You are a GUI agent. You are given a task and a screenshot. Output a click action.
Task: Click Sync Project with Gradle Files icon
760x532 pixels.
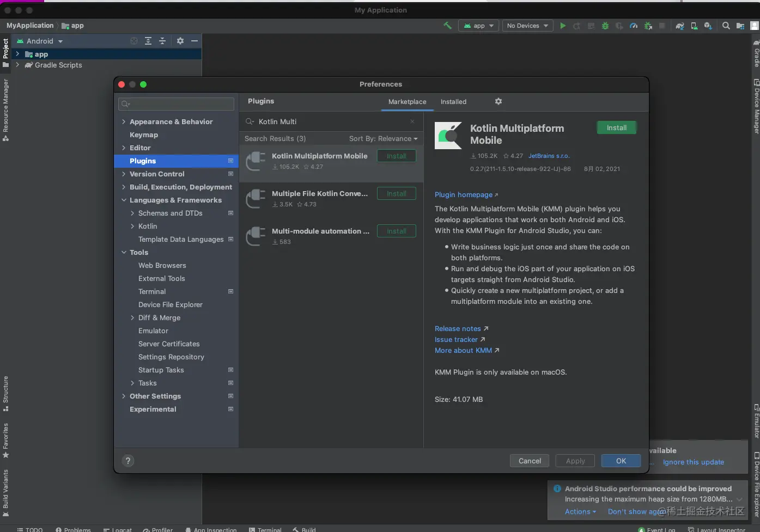coord(680,26)
